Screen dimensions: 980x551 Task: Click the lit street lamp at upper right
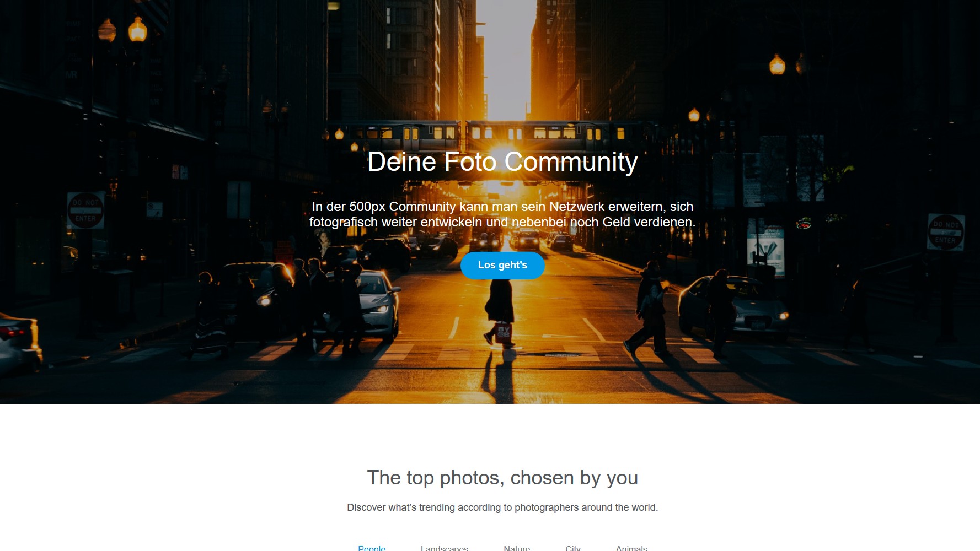tap(777, 65)
